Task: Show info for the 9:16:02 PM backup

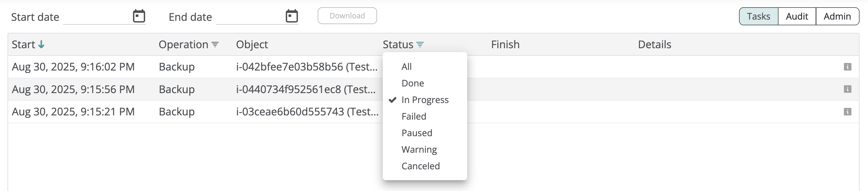Action: click(848, 67)
